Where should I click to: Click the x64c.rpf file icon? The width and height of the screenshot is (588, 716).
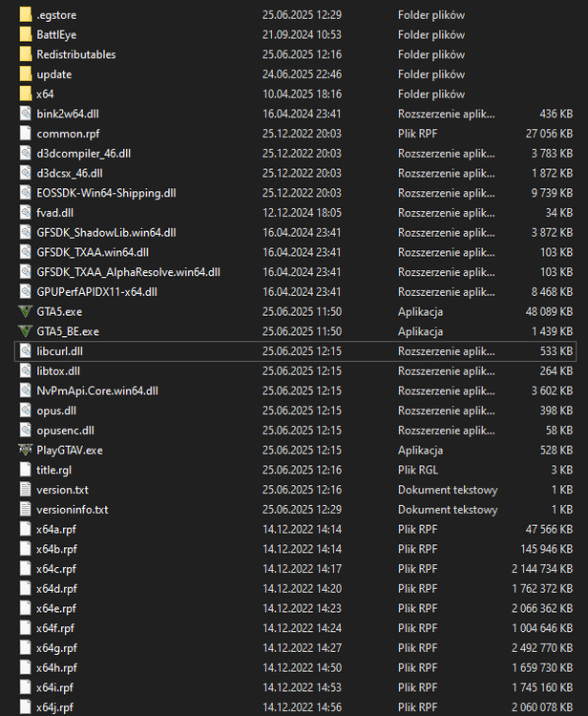(x=26, y=569)
